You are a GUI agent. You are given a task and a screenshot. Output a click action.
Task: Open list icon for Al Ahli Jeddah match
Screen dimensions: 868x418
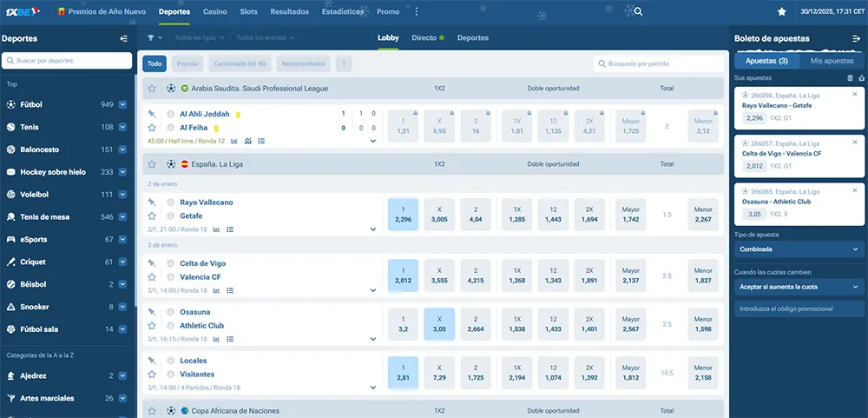(x=261, y=141)
